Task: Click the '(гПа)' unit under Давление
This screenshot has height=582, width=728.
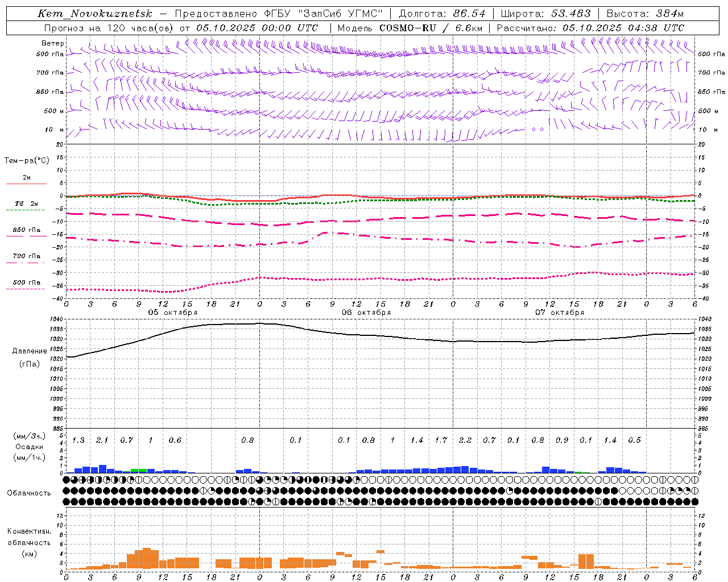Action: (x=30, y=364)
